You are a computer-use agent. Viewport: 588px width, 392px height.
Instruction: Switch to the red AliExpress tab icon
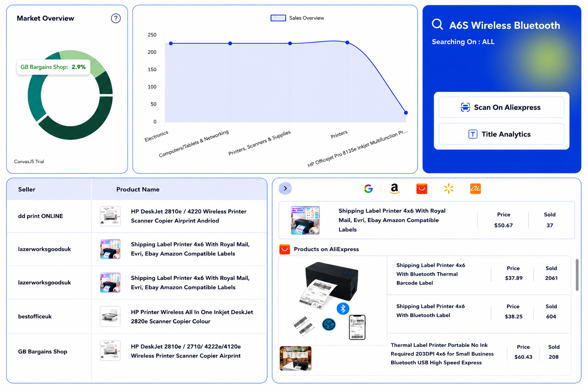point(421,188)
